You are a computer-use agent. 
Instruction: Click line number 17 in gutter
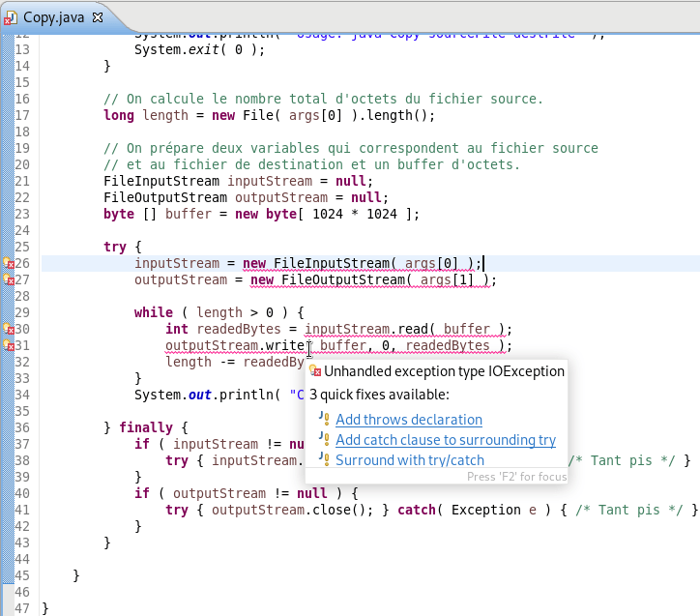[22, 116]
